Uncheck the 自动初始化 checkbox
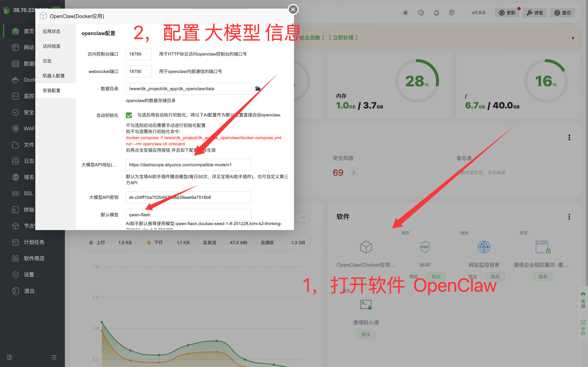Viewport: 588px width, 367px height. [x=129, y=115]
